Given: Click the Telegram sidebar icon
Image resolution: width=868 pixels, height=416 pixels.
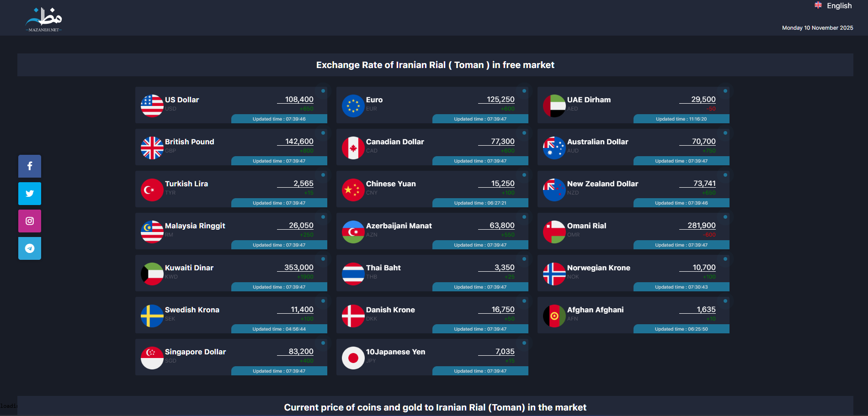Looking at the screenshot, I should coord(30,248).
